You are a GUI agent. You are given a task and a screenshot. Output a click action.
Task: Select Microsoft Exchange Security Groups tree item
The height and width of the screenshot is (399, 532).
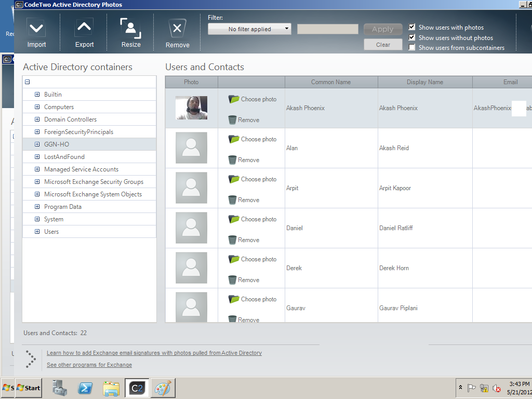click(x=94, y=182)
